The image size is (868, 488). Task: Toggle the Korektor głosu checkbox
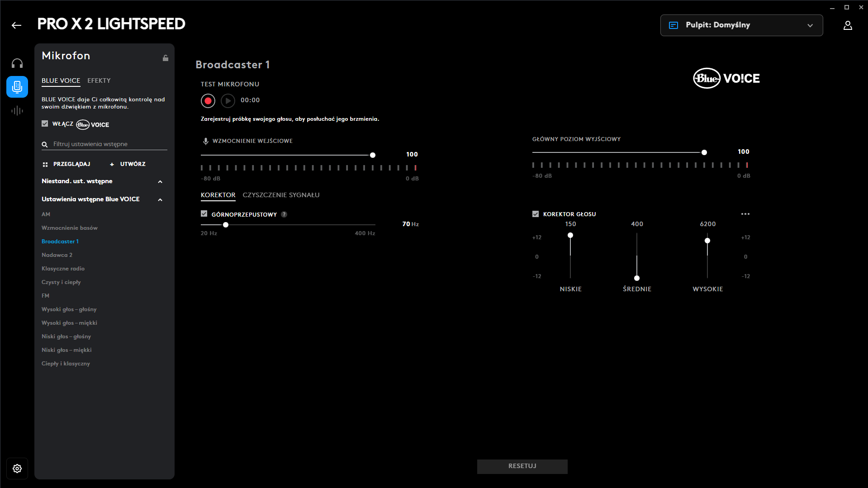(536, 214)
